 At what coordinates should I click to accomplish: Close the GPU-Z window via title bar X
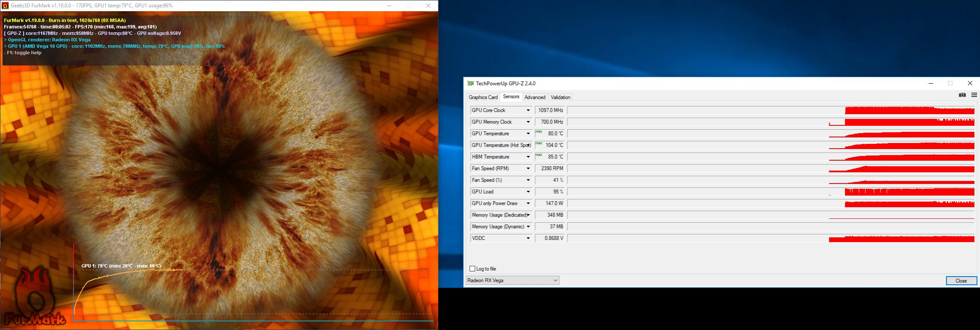click(x=970, y=83)
